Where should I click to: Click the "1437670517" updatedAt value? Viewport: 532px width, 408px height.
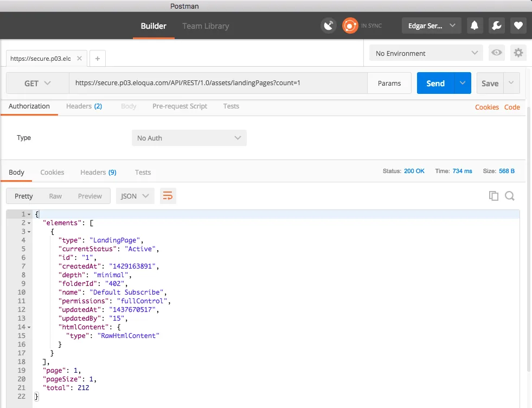132,310
